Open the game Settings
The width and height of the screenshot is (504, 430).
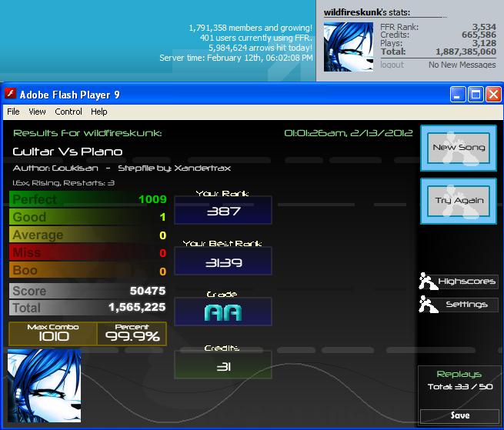tap(467, 305)
